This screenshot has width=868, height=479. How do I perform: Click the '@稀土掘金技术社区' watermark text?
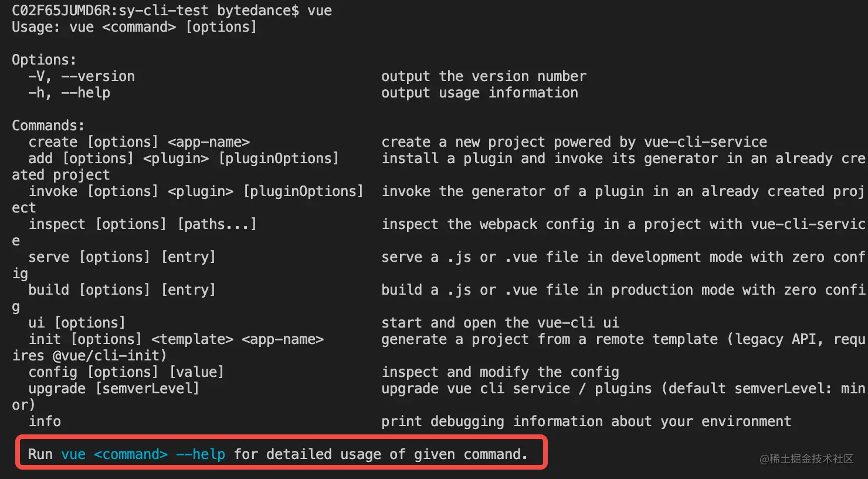pyautogui.click(x=806, y=459)
